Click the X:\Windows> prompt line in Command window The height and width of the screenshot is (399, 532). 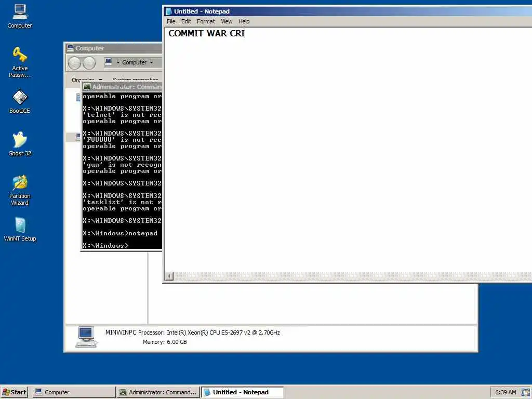(x=105, y=246)
